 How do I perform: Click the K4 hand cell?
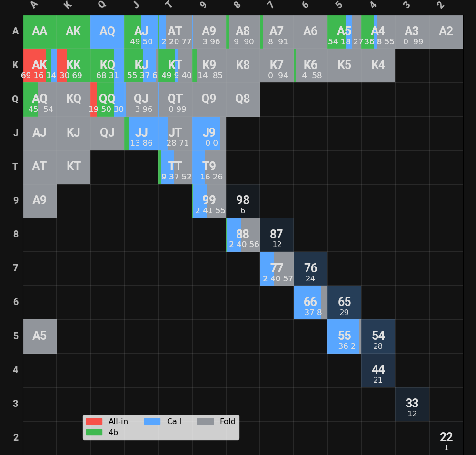pos(378,66)
